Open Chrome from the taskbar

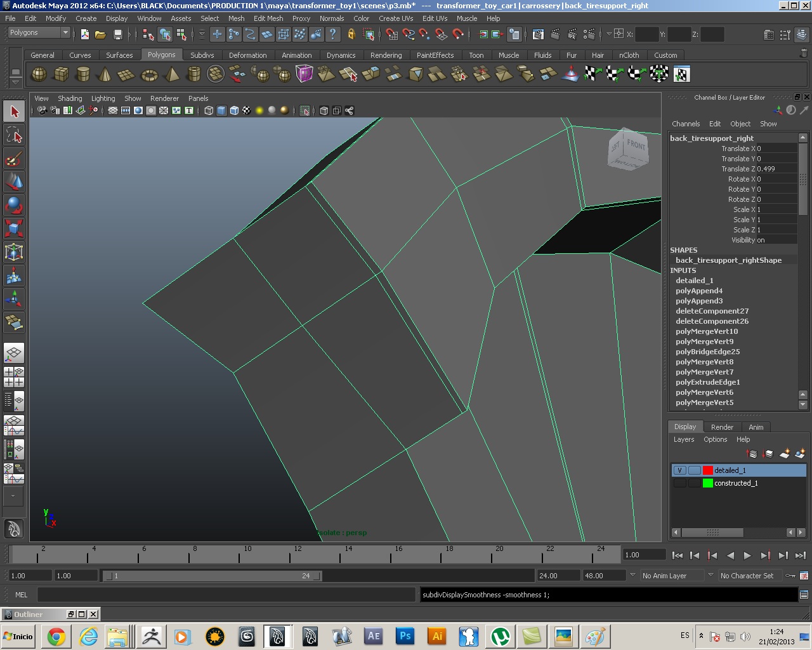pyautogui.click(x=56, y=636)
